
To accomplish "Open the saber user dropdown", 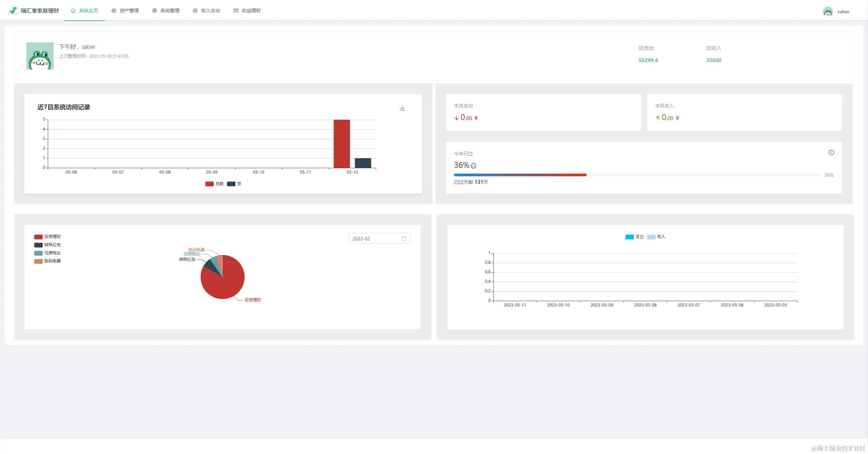I will click(x=843, y=12).
